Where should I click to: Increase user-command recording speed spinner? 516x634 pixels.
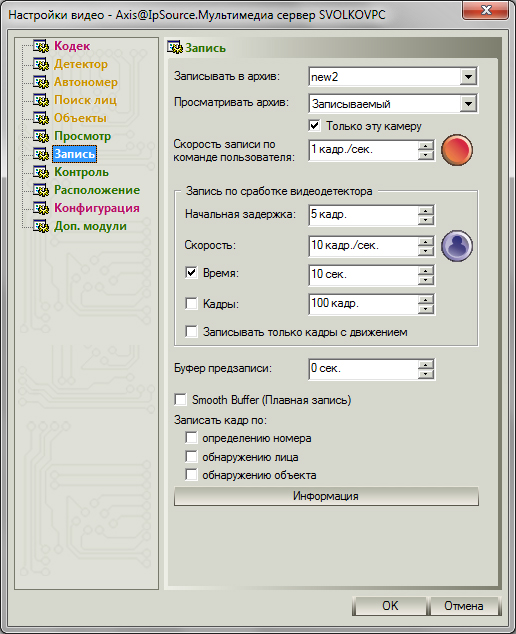tap(425, 146)
